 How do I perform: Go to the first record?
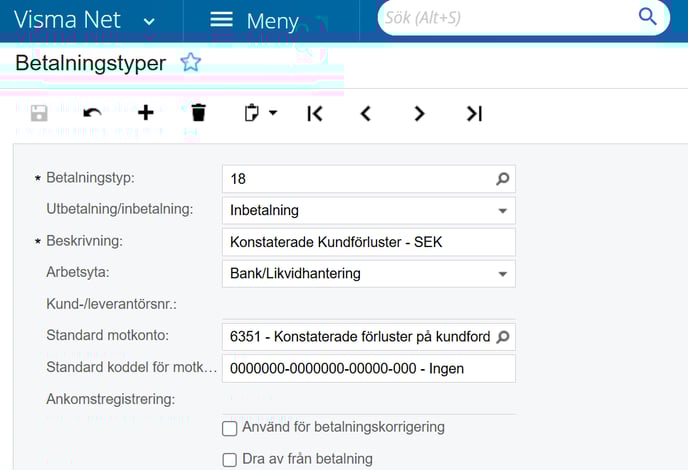coord(315,114)
